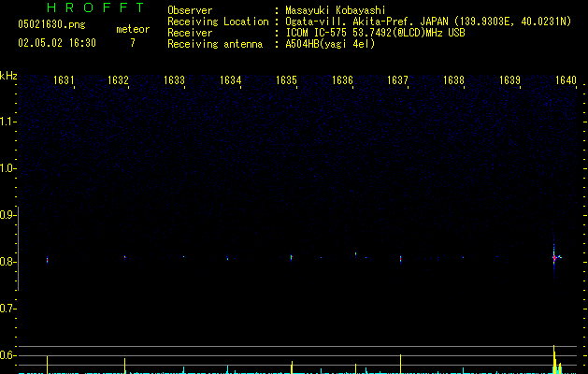Click the meteor echo after 1636
This screenshot has width=588, height=374.
point(356,254)
